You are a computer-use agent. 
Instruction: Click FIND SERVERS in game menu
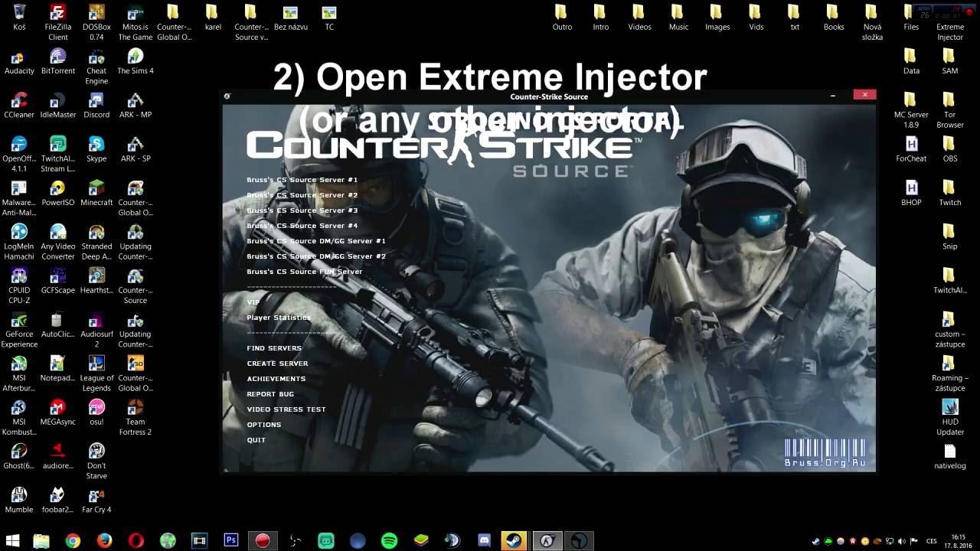click(x=274, y=348)
